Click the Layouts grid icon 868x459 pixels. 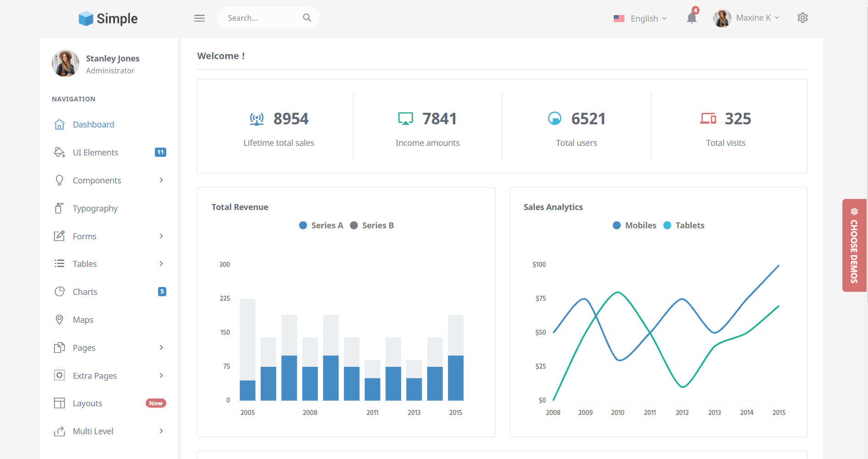[x=60, y=403]
